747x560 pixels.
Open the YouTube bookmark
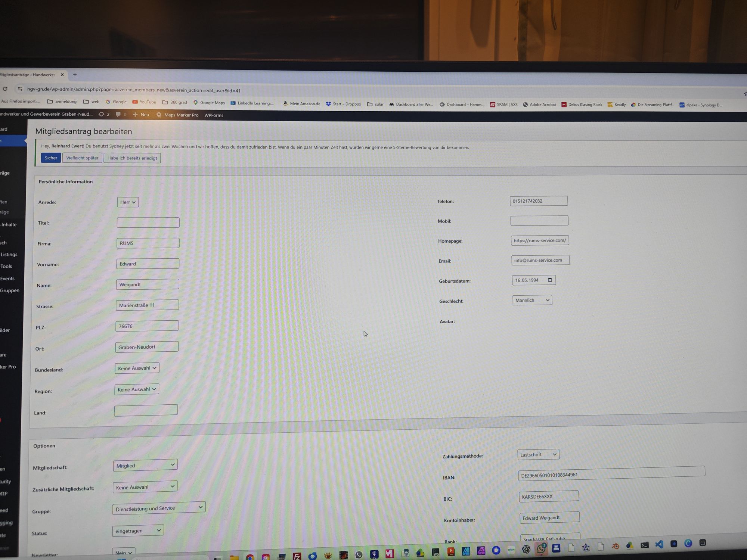[x=144, y=102]
